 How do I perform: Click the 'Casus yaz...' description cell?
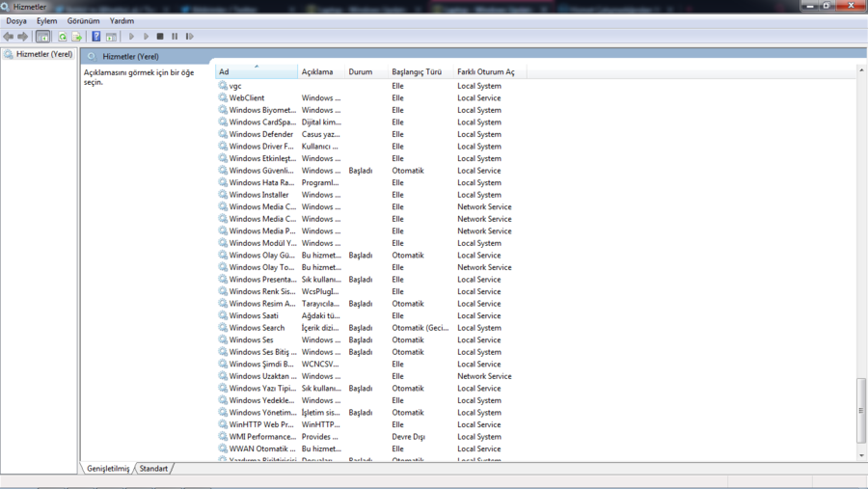320,134
